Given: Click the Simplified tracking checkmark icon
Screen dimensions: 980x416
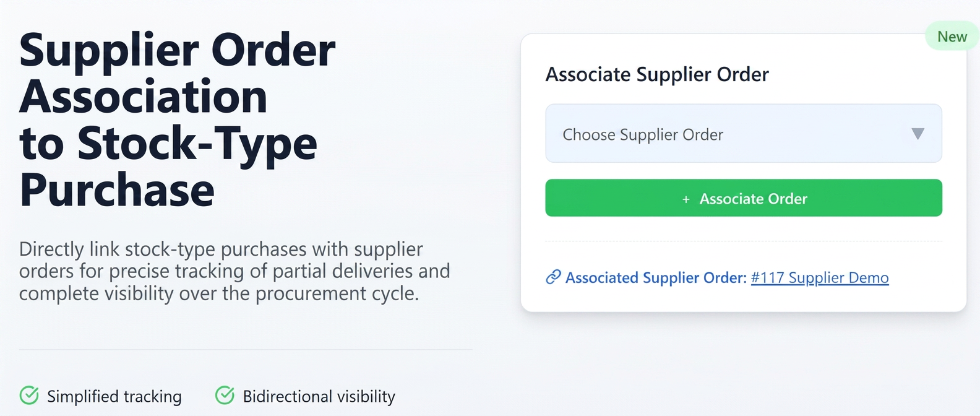Looking at the screenshot, I should [x=29, y=395].
